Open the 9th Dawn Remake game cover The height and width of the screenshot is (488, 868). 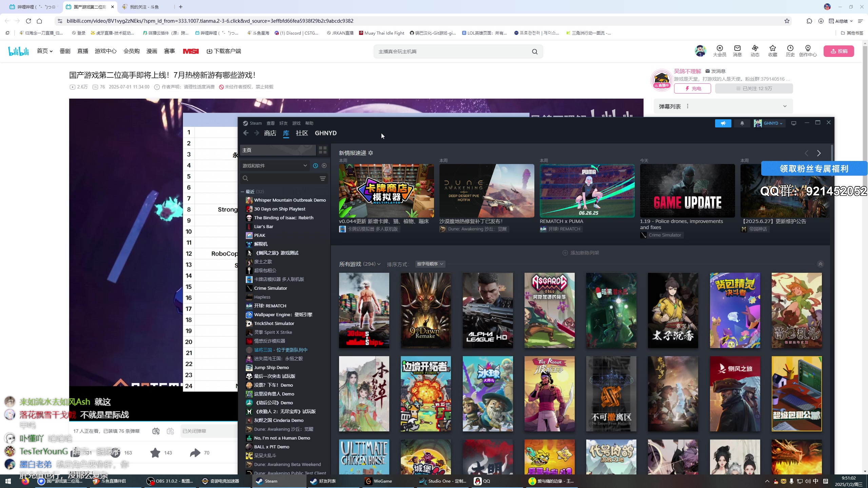point(426,310)
